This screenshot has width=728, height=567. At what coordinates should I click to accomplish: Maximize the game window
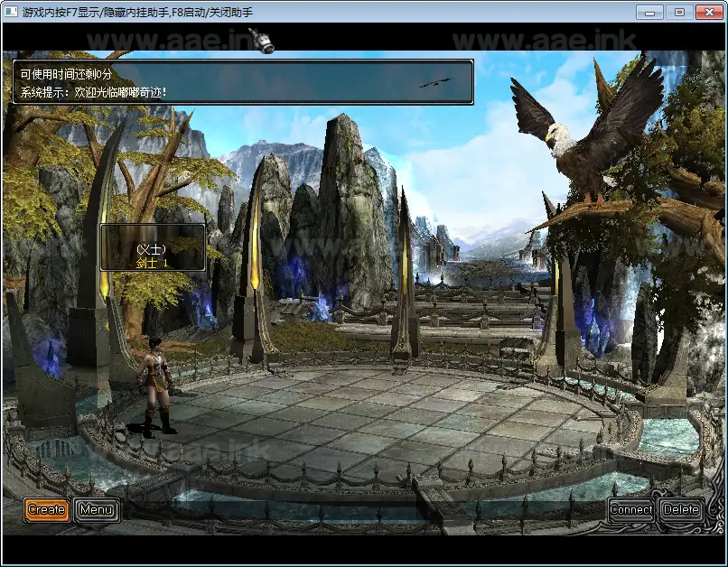click(679, 12)
